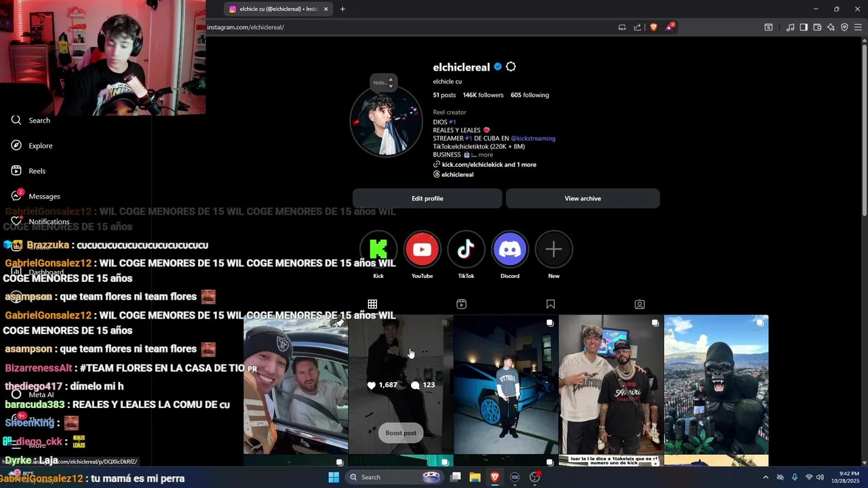The image size is (868, 488).
Task: Switch to the Tagged posts tab
Action: pyautogui.click(x=639, y=304)
